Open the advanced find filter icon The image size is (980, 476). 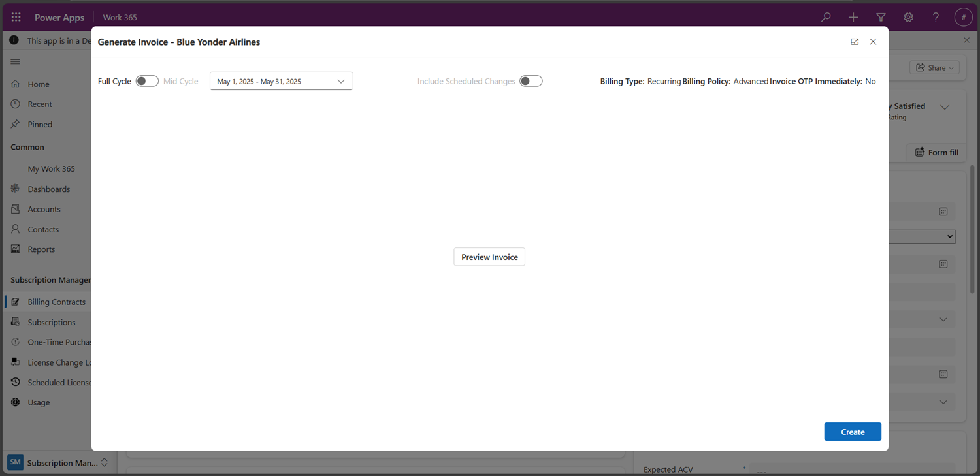click(881, 18)
